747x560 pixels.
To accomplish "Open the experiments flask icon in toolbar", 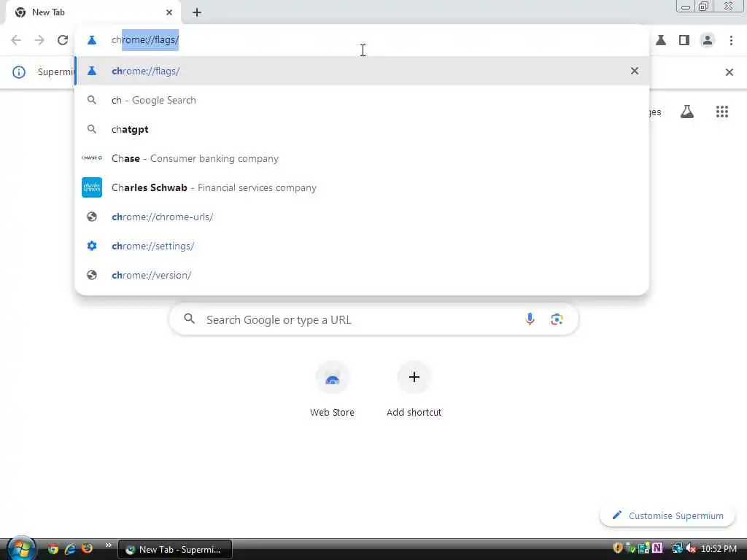I will [661, 40].
